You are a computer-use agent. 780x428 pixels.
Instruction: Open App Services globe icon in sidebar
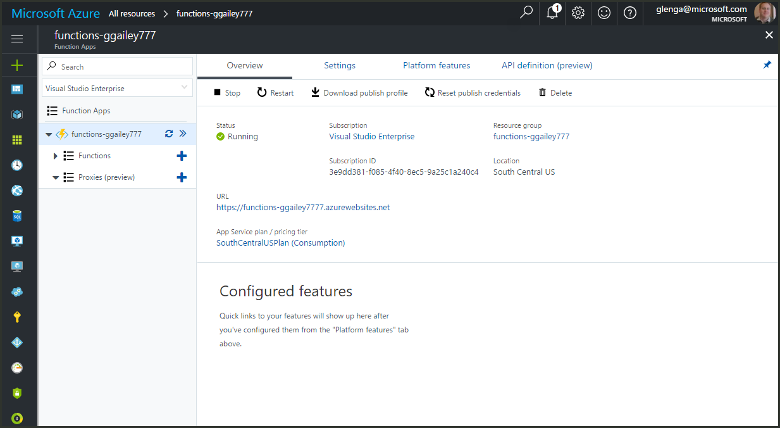[x=17, y=191]
